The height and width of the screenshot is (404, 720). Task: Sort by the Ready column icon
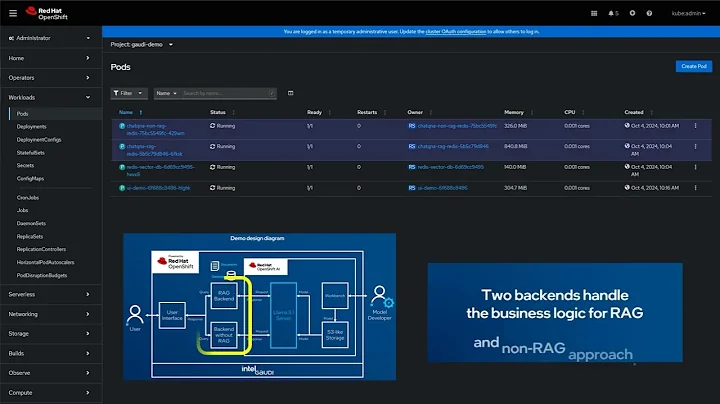tap(330, 112)
